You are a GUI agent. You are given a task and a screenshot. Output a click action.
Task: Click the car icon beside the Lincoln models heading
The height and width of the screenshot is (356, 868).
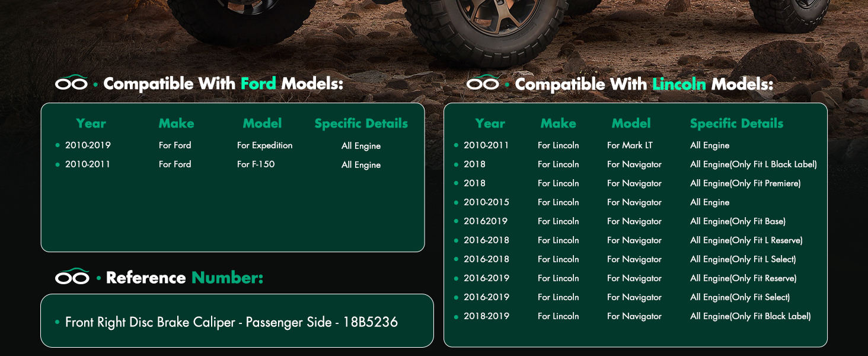tap(483, 83)
